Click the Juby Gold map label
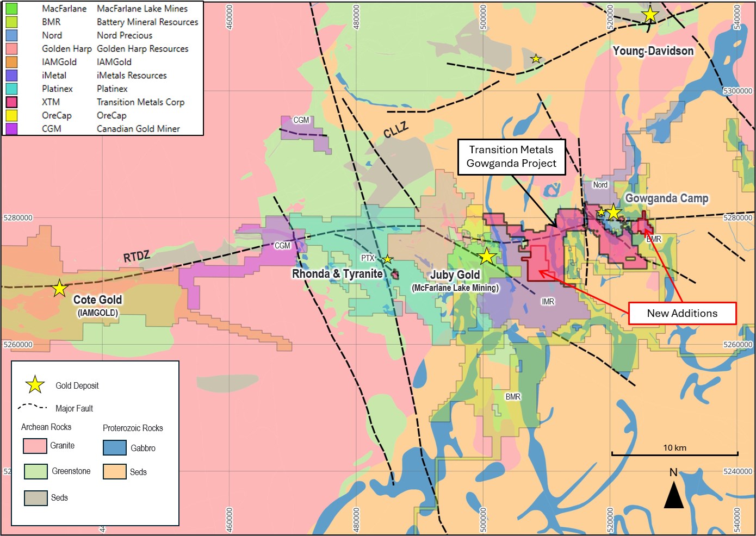756x536 pixels. (455, 275)
